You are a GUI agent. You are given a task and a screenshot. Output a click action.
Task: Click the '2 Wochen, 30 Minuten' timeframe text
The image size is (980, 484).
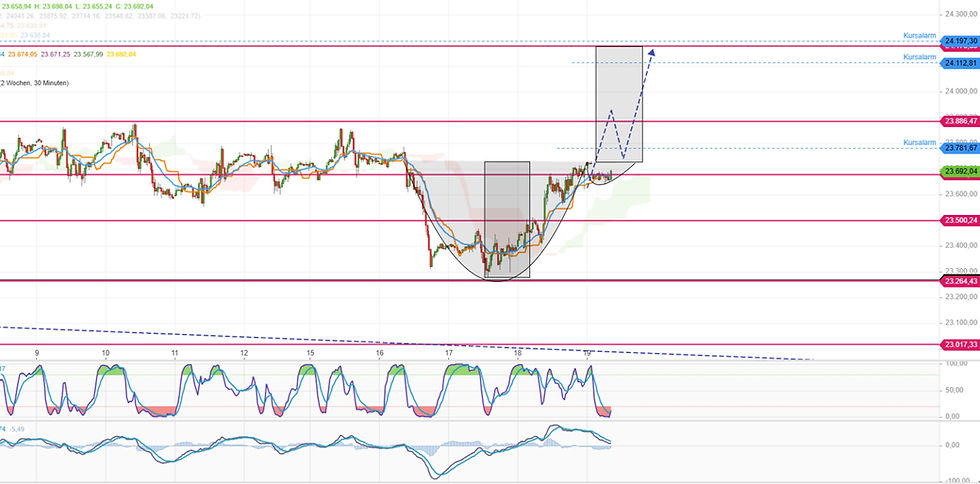pos(34,83)
